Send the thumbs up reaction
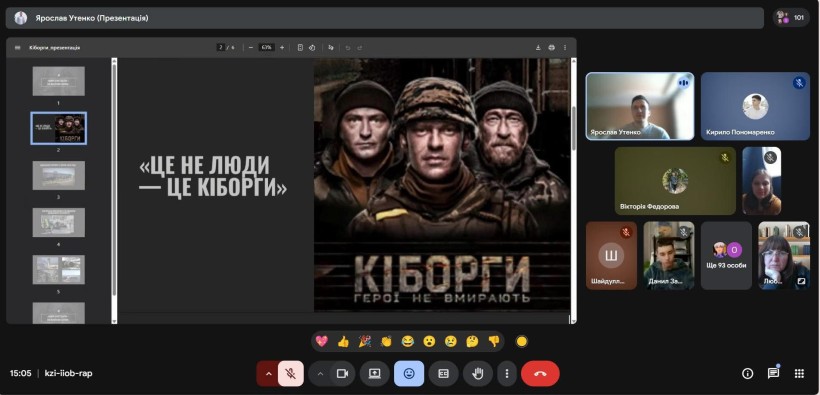Viewport: 820px width, 395px height. pos(343,342)
